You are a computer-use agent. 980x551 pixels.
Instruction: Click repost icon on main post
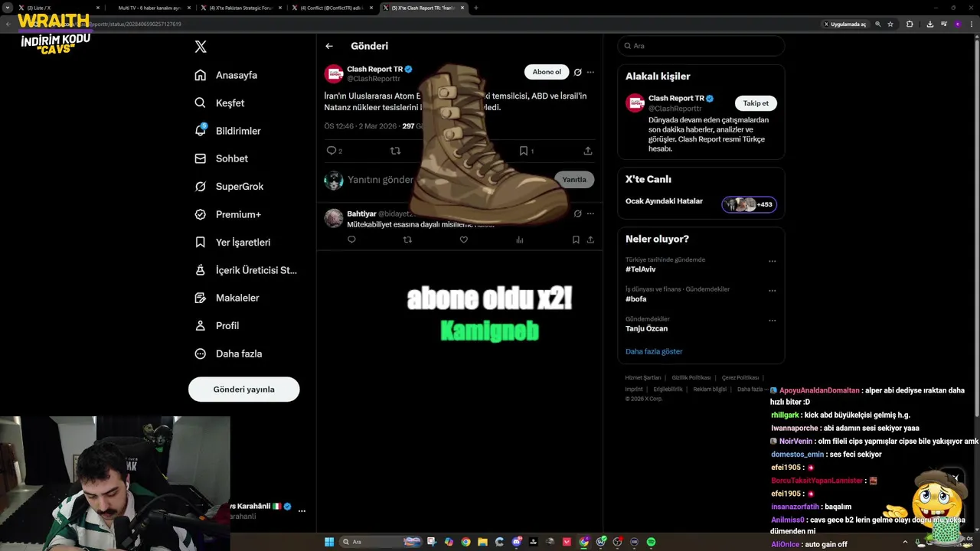pyautogui.click(x=395, y=151)
